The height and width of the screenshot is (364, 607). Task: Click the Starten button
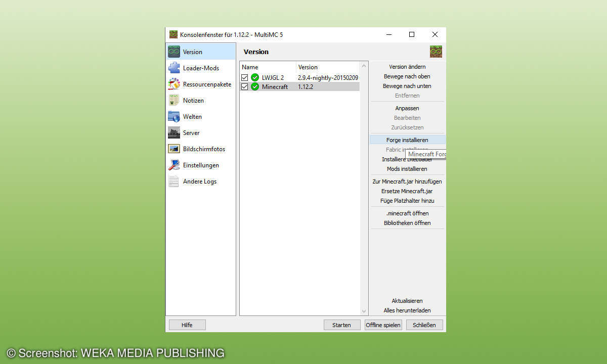pos(341,325)
